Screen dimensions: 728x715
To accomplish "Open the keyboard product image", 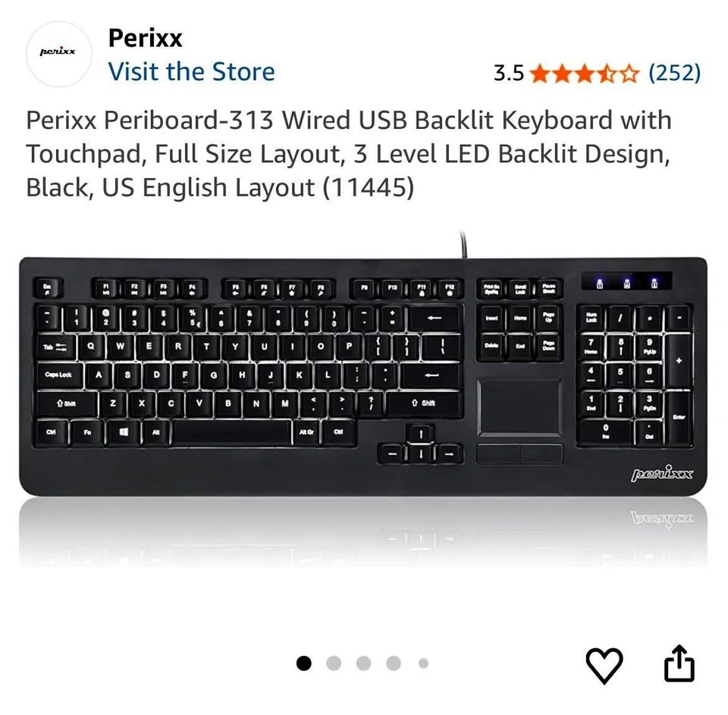I will (363, 376).
